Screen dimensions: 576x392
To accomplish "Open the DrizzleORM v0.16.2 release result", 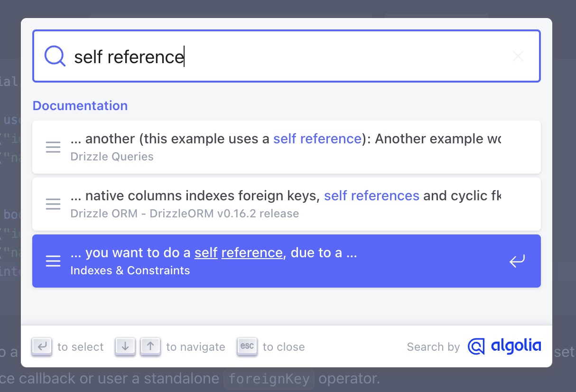I will tap(287, 204).
